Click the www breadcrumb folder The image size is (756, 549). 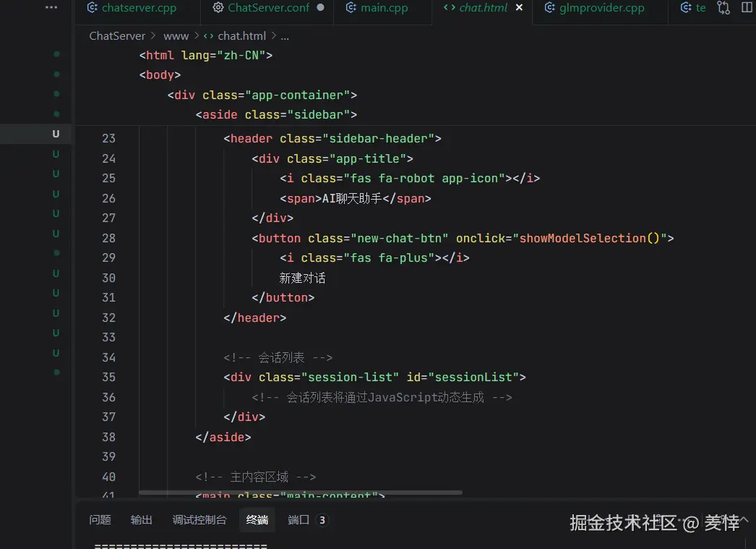pyautogui.click(x=176, y=36)
